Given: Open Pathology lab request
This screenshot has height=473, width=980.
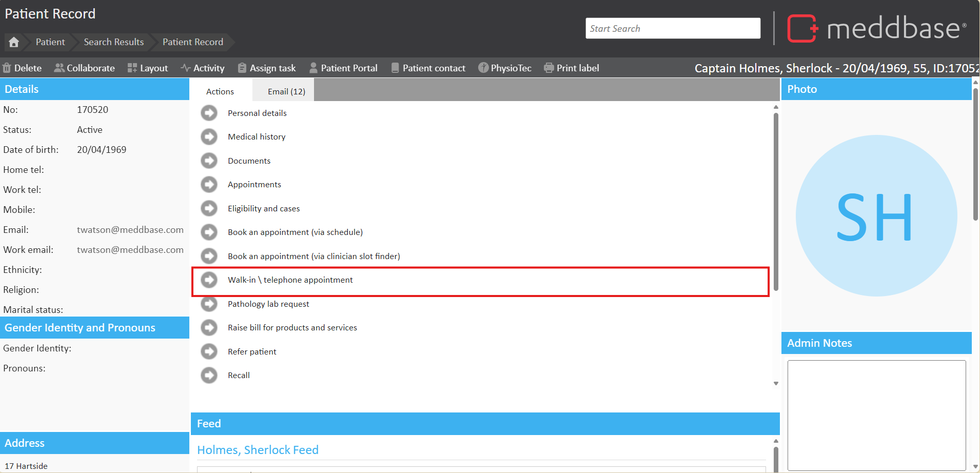Looking at the screenshot, I should [268, 304].
